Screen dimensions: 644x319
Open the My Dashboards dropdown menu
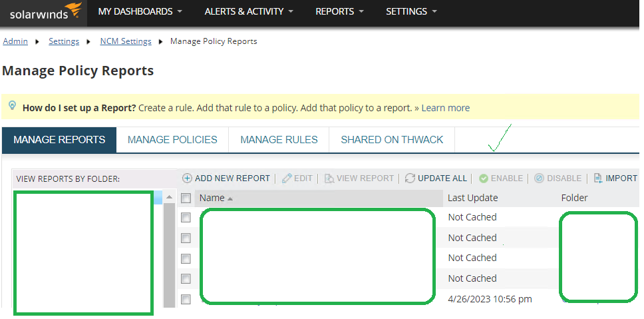click(x=140, y=12)
